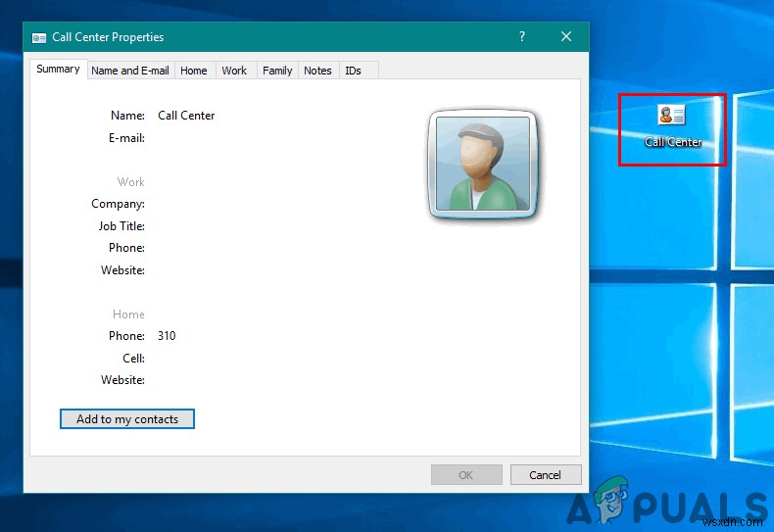Click the greyed OK button

pos(466,475)
